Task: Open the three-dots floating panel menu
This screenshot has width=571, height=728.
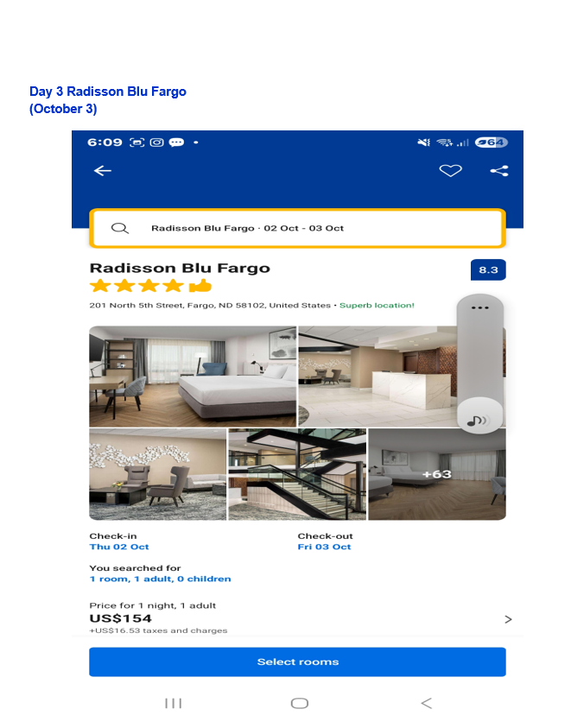Action: pyautogui.click(x=480, y=307)
